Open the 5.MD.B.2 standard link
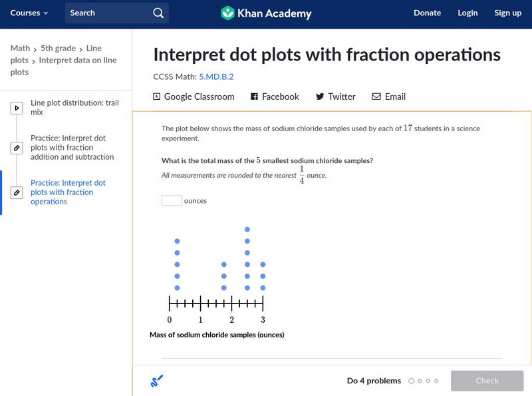Screen dimensions: 532x396 pyautogui.click(x=216, y=77)
